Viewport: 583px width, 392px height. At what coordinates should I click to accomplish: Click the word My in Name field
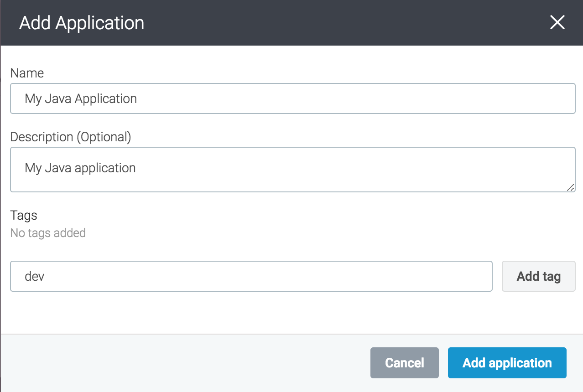(33, 98)
